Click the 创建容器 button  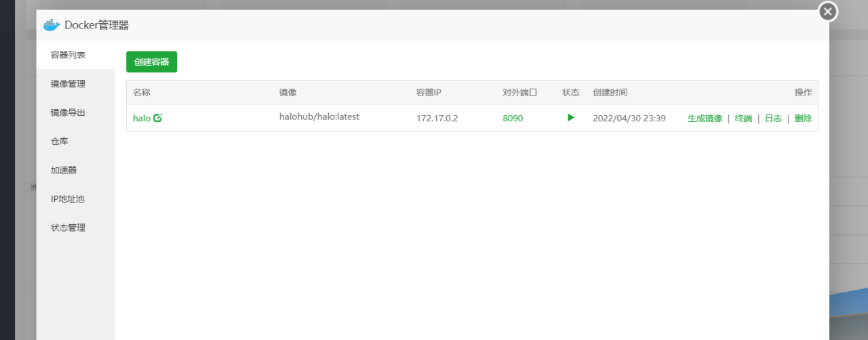click(151, 62)
